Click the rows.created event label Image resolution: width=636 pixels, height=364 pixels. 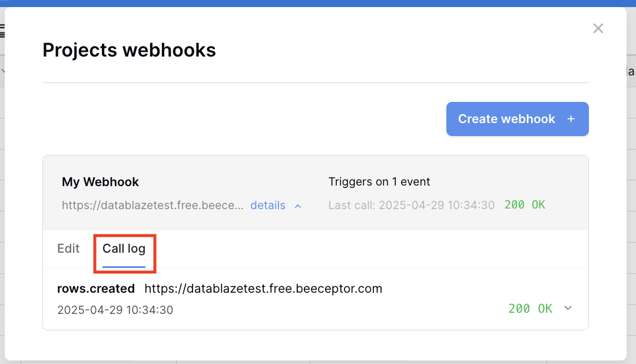point(96,289)
